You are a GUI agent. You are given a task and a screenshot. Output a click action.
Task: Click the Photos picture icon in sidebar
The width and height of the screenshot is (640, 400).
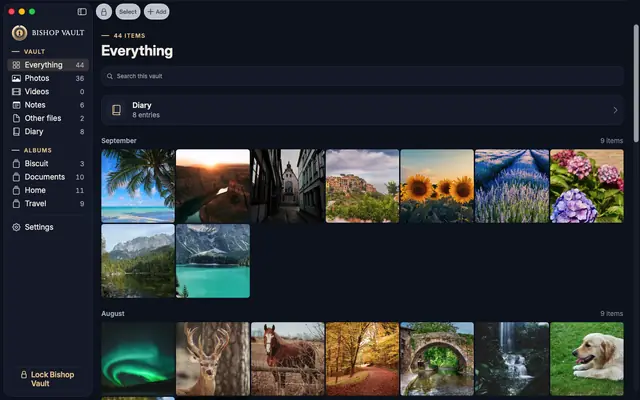(x=16, y=78)
